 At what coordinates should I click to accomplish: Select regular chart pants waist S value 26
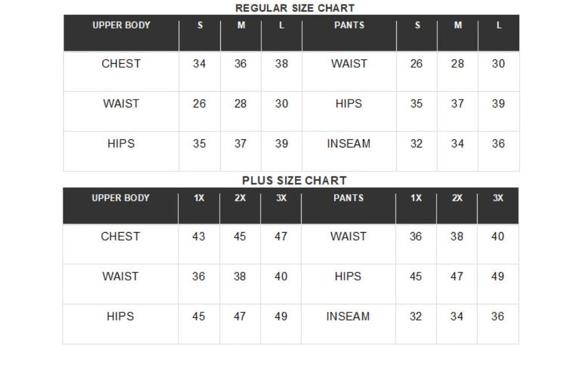[417, 64]
